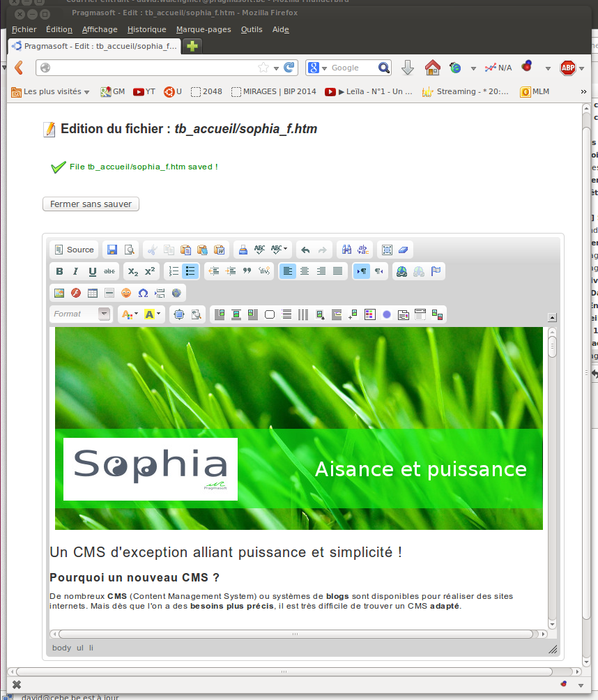Open the MIRAGES | BIP 2014 bookmark
This screenshot has width=598, height=700.
pyautogui.click(x=274, y=91)
